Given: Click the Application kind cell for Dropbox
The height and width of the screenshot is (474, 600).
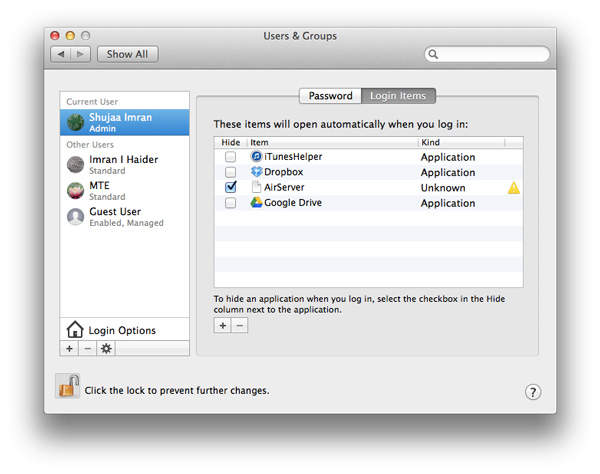Looking at the screenshot, I should pos(448,173).
